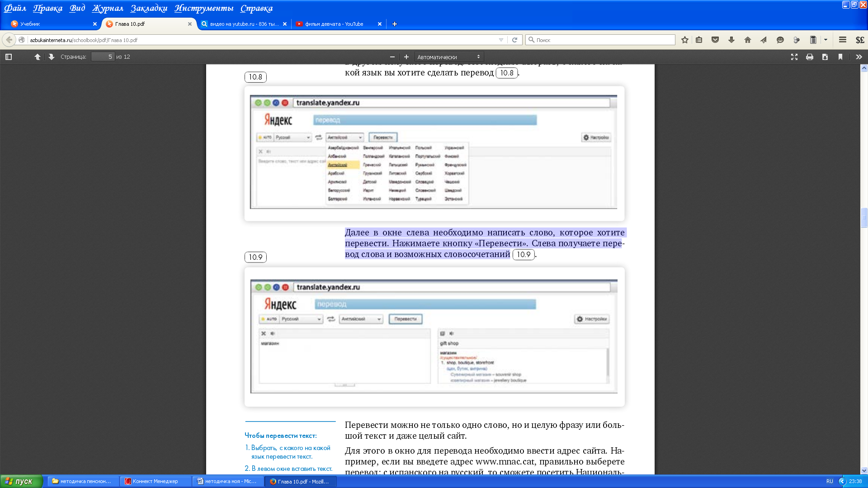Image resolution: width=868 pixels, height=488 pixels.
Task: Switch to методичка моя Word taskbar item
Action: click(228, 481)
